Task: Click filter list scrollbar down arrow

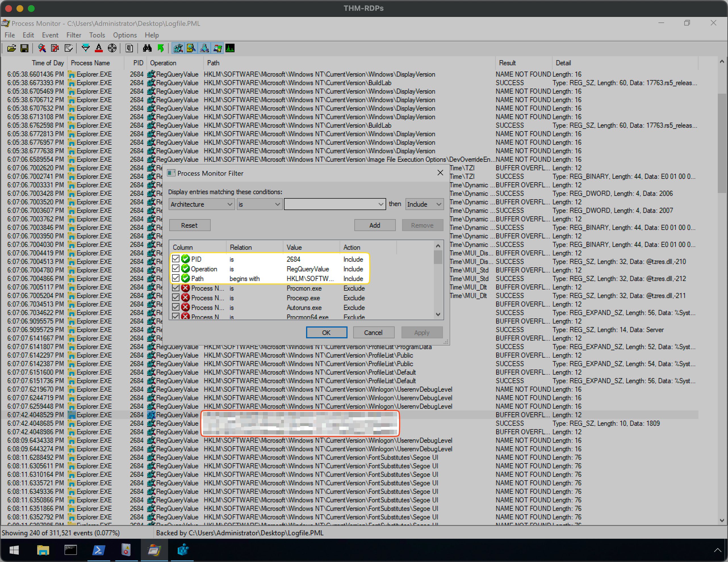Action: [438, 314]
